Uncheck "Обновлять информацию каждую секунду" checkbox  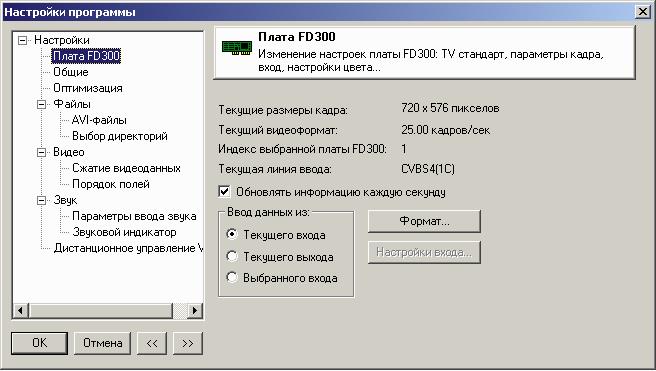pos(224,192)
